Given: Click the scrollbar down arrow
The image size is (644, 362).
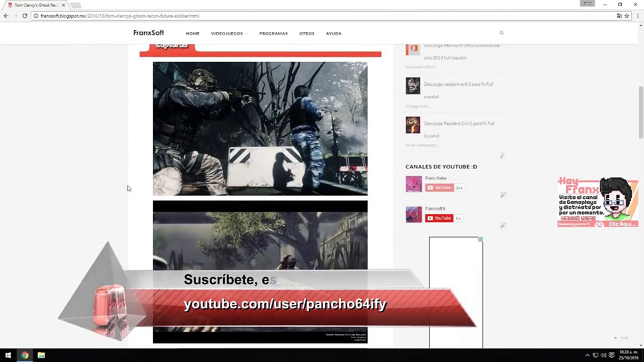Looking at the screenshot, I should [x=640, y=345].
